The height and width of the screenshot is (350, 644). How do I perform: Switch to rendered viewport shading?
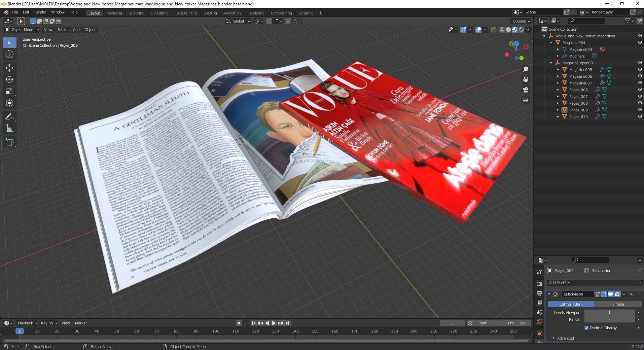pos(521,30)
